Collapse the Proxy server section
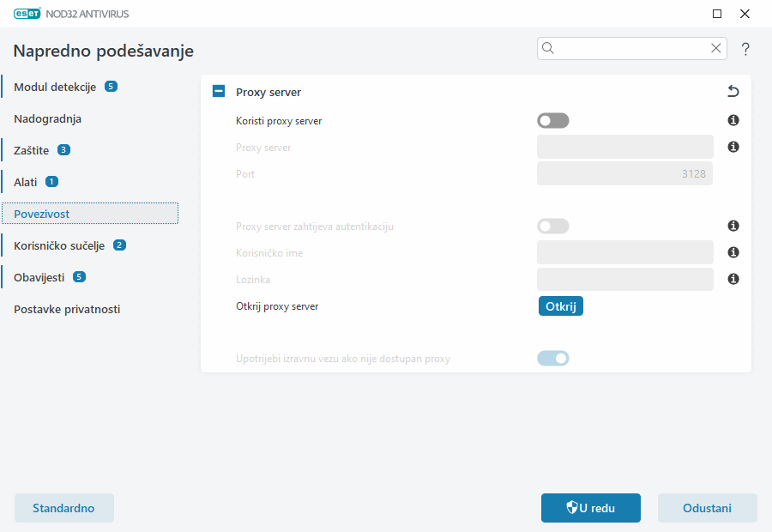Screen dimensions: 772x532 coord(218,90)
